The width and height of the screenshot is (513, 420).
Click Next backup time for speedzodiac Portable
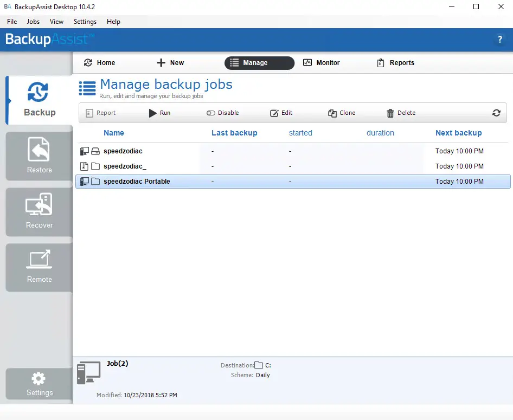(x=459, y=182)
